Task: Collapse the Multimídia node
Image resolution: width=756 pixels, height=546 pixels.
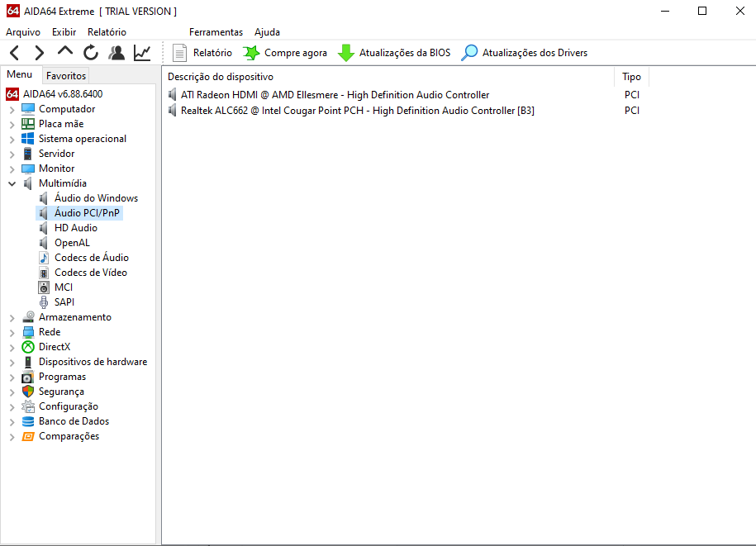Action: [12, 183]
